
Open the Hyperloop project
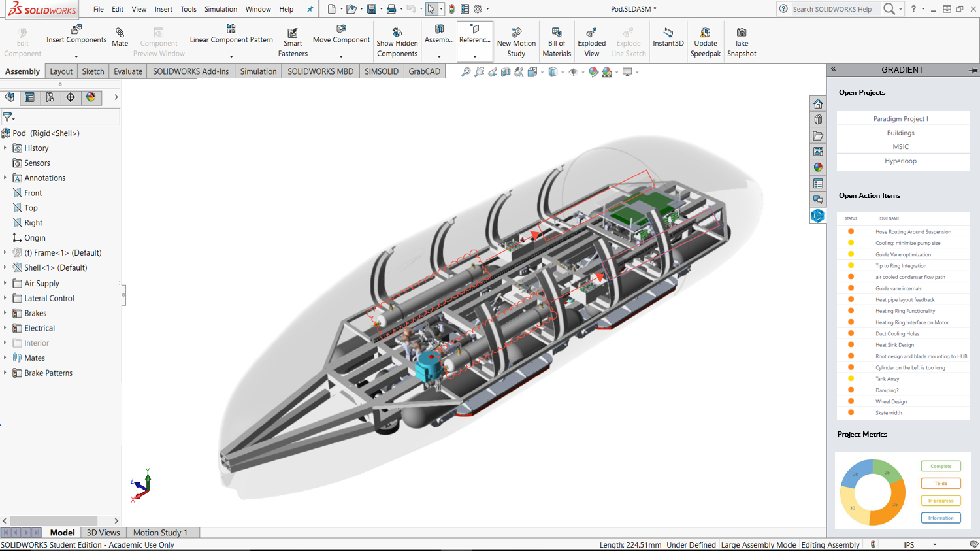tap(901, 161)
